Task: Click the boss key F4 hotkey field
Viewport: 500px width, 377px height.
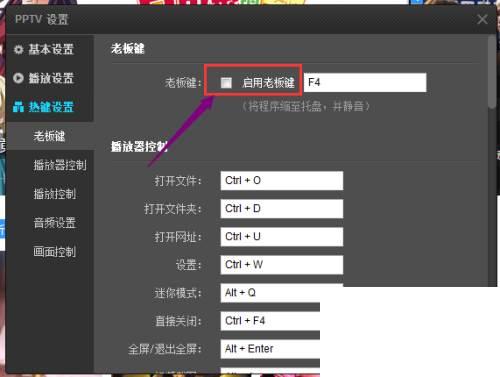Action: [365, 82]
